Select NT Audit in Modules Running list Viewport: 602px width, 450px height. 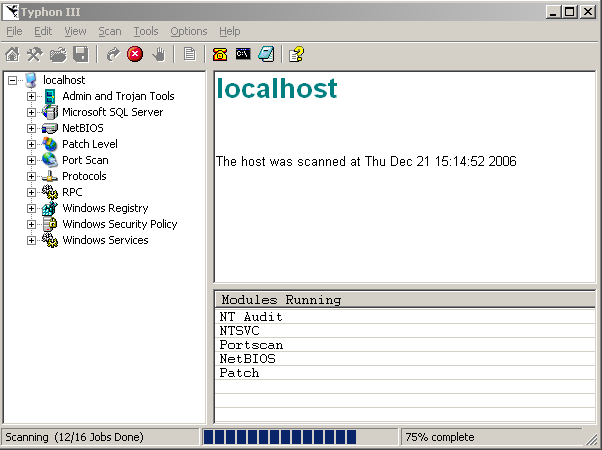(251, 317)
